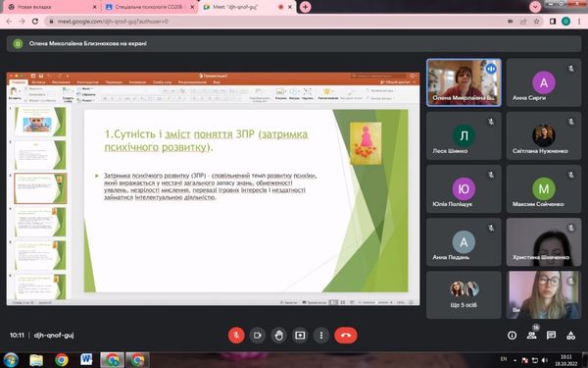Image resolution: width=588 pixels, height=368 pixels.
Task: Open the Activities panel icon
Action: point(570,336)
